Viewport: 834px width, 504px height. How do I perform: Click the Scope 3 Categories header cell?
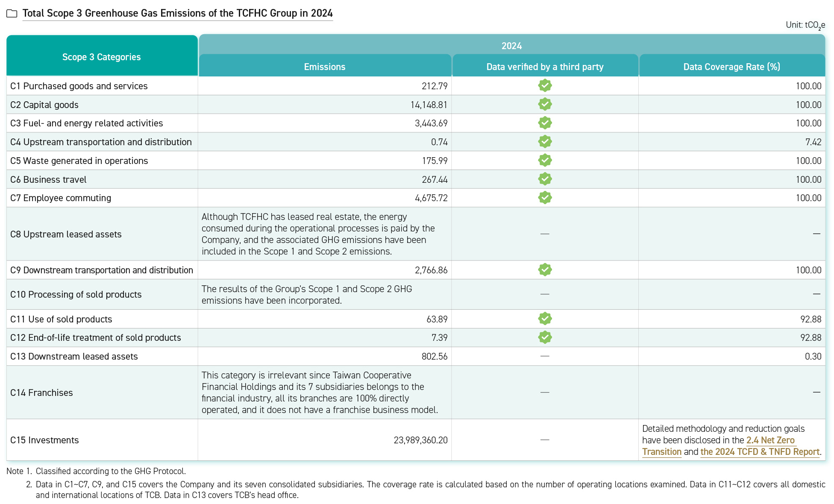click(102, 57)
